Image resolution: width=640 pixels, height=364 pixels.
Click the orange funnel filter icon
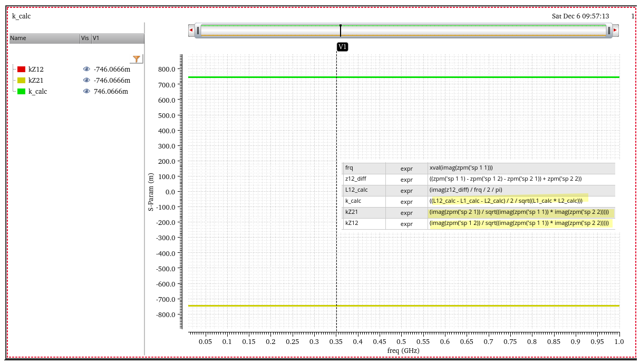(137, 59)
